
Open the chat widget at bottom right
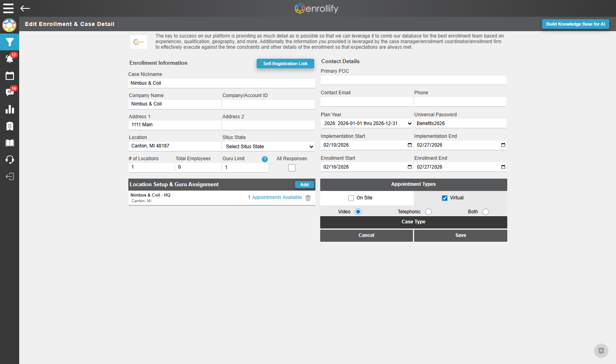click(601, 351)
